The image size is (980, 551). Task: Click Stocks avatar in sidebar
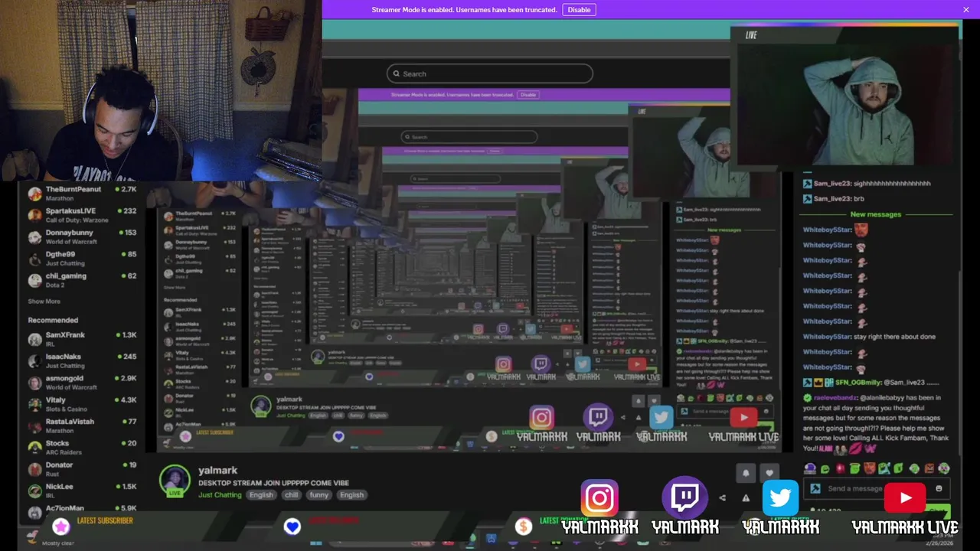[34, 448]
